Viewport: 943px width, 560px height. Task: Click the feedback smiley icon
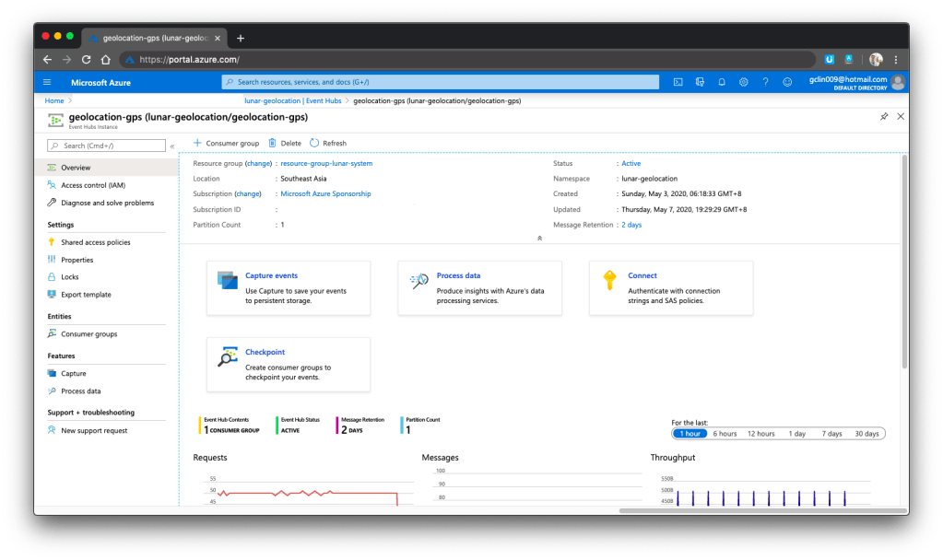787,82
